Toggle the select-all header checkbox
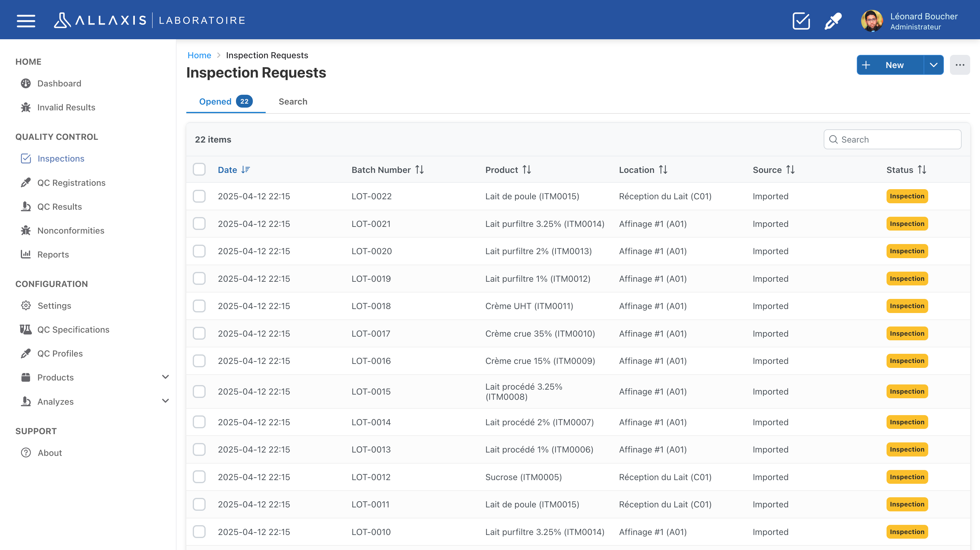The width and height of the screenshot is (980, 550). [x=199, y=169]
